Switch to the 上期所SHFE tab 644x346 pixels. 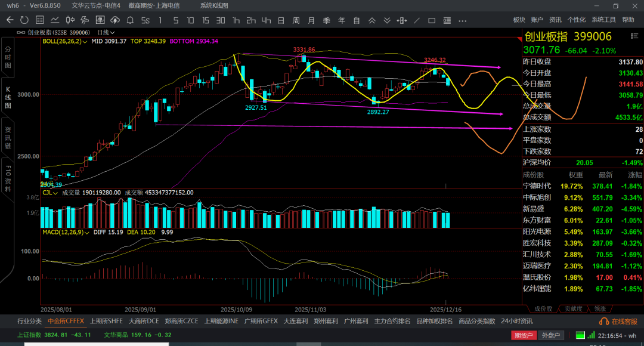click(106, 321)
